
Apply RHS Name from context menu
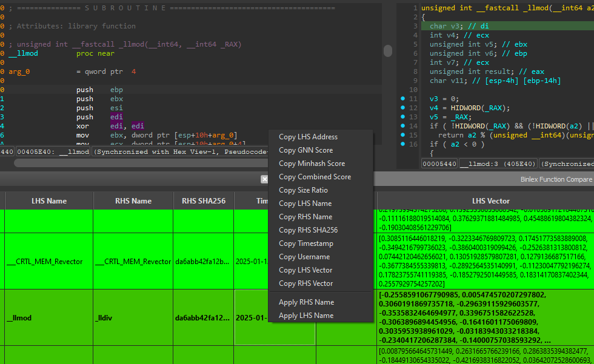[306, 302]
